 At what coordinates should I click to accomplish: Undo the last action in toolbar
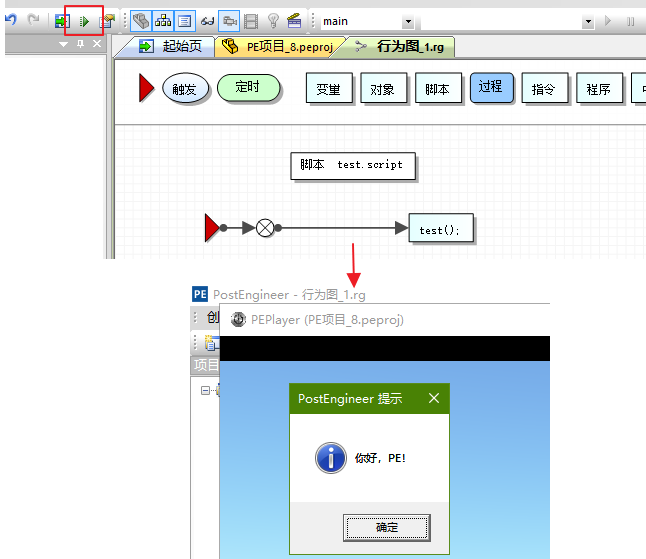11,20
